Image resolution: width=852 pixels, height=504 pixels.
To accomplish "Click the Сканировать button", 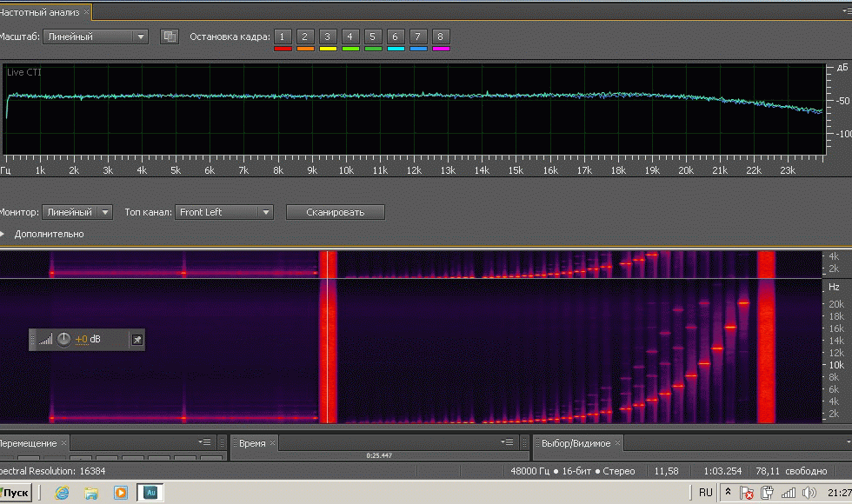I will pos(335,212).
